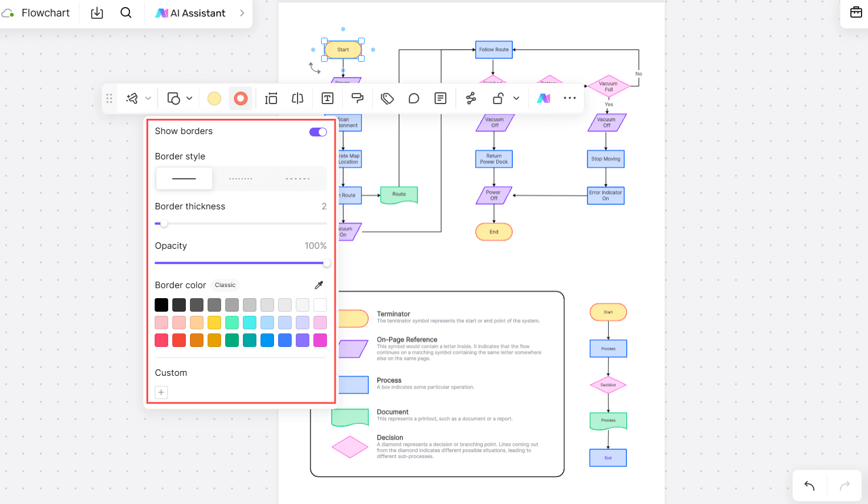Viewport: 868px width, 504px height.
Task: Open the three-dot more options menu
Action: [570, 98]
